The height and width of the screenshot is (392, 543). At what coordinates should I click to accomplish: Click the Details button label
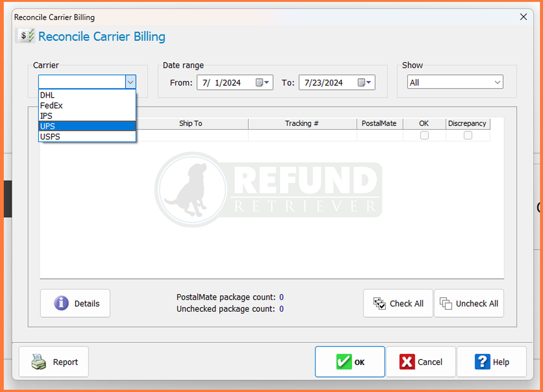point(87,303)
